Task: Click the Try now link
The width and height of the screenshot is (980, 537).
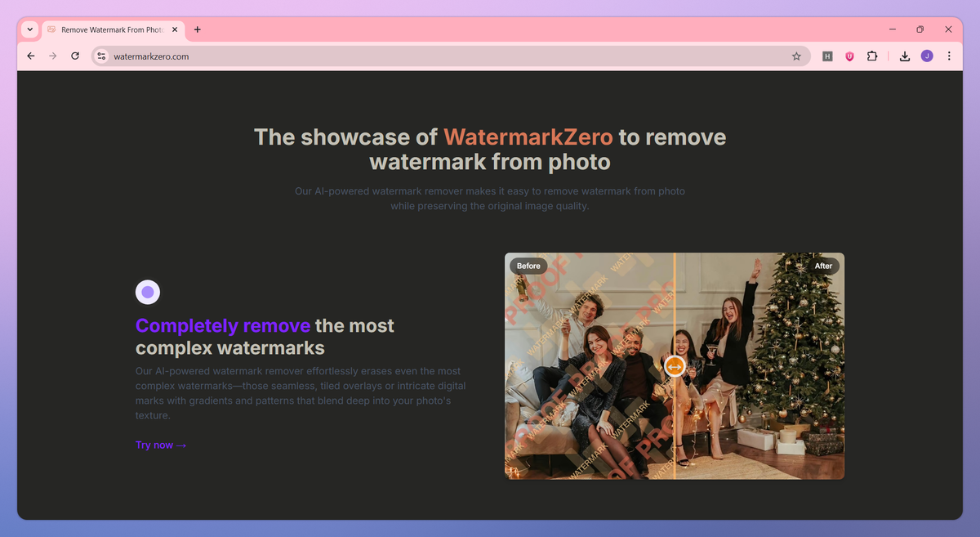Action: pos(161,445)
